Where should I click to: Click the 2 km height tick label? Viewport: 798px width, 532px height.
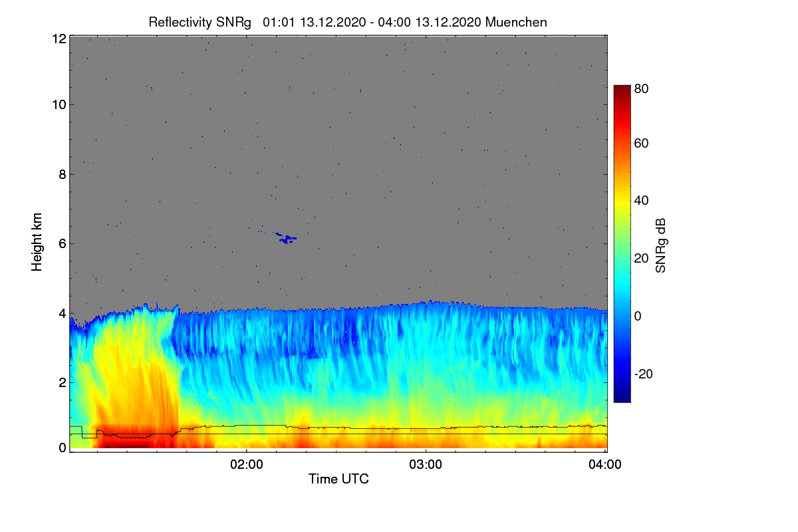click(x=63, y=382)
